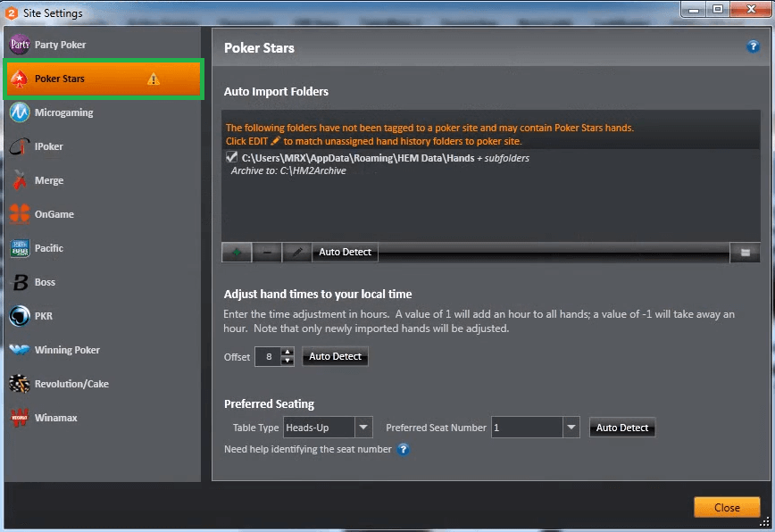This screenshot has height=532, width=775.
Task: Add a new auto import folder
Action: (x=237, y=253)
